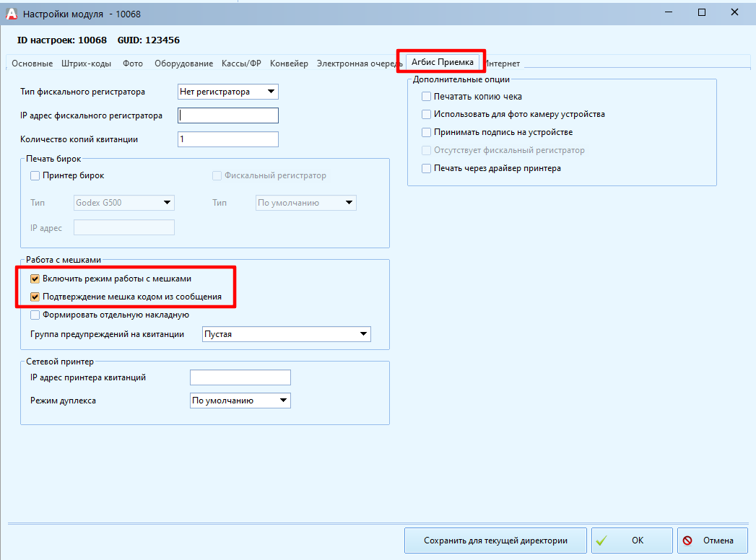Select the Оборудование tab
Image resolution: width=756 pixels, height=560 pixels.
point(183,64)
